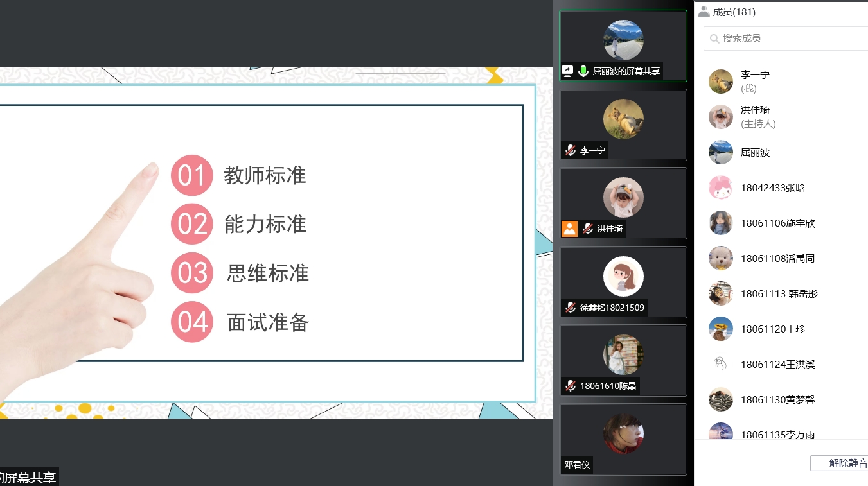Viewport: 868px width, 486px height.
Task: Open 邓君仪's video thumbnail
Action: pos(623,439)
